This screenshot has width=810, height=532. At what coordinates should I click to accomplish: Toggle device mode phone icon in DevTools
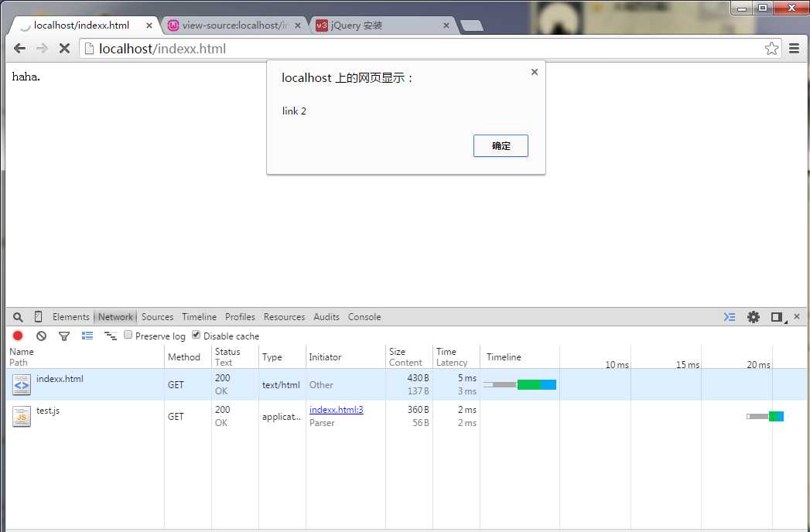click(38, 316)
